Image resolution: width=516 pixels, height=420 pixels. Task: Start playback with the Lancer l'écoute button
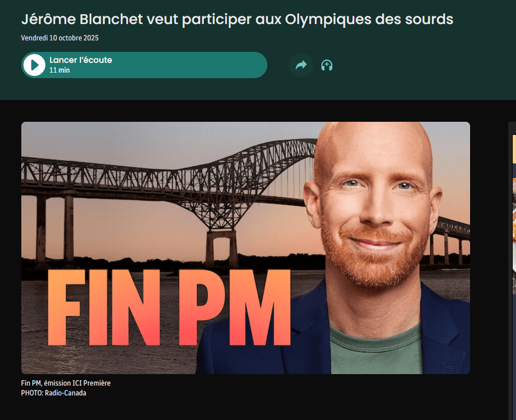click(144, 65)
